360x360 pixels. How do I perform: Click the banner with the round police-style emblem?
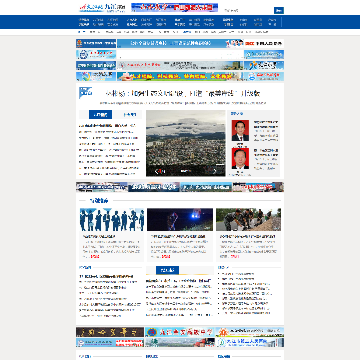(x=180, y=332)
